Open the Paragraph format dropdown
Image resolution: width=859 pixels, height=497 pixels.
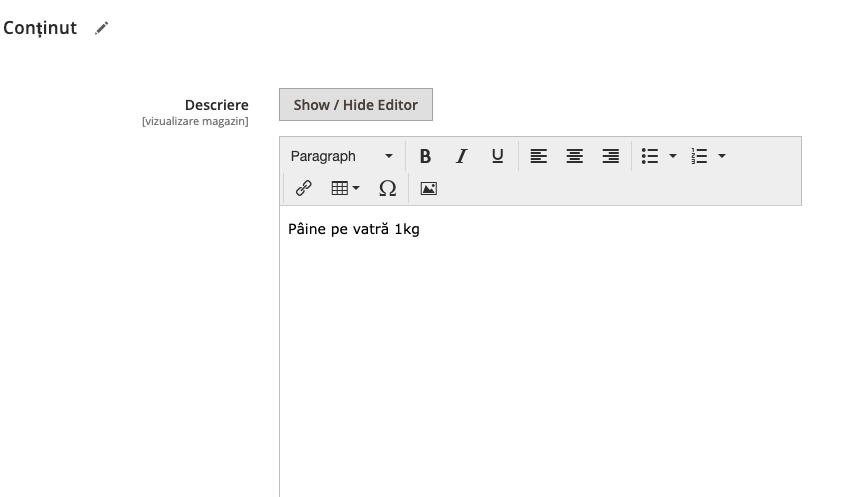342,156
